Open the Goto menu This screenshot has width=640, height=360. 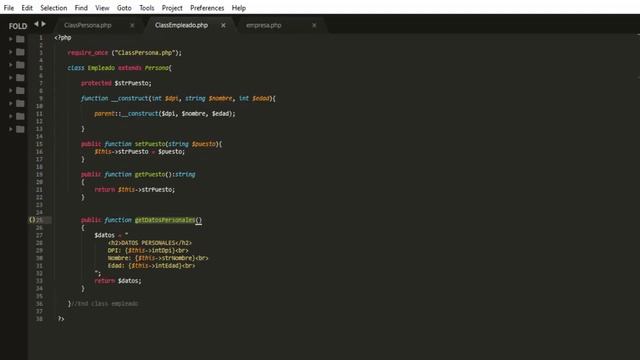124,8
